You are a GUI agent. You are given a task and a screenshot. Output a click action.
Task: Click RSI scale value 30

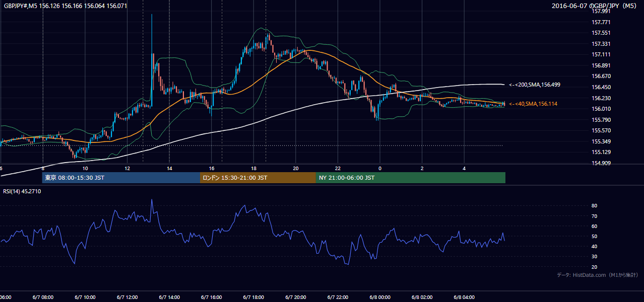(595, 256)
